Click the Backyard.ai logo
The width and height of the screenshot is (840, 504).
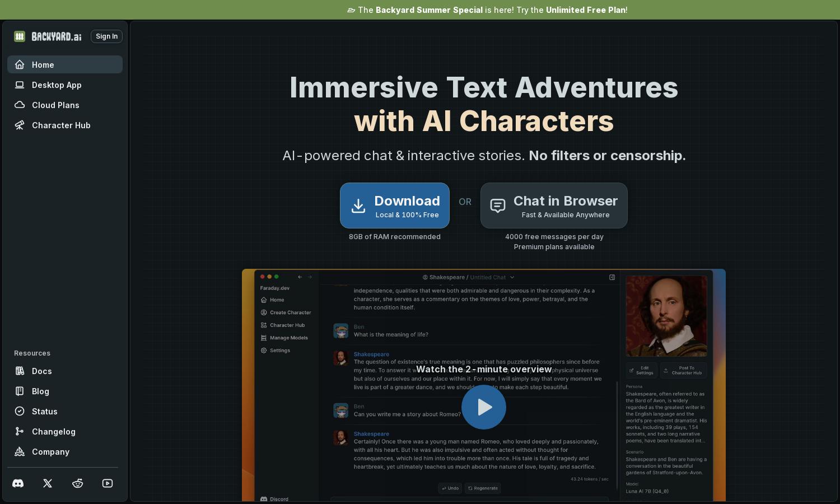click(x=48, y=36)
